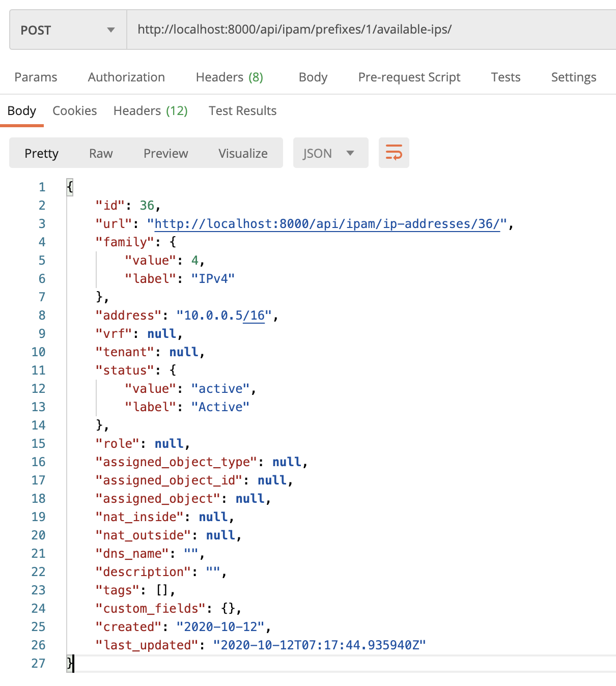This screenshot has height=686, width=616.
Task: Switch to the Authorization tab
Action: tap(126, 77)
